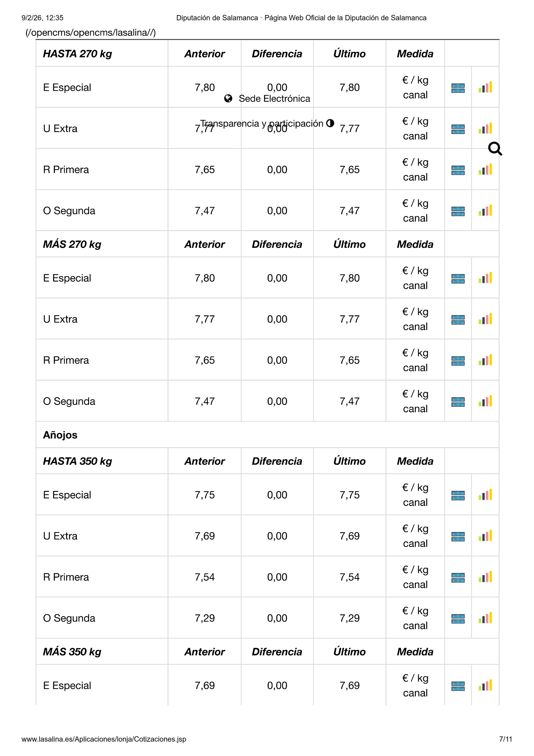Open the Transparencia y participación link
534x756 pixels.
click(262, 124)
